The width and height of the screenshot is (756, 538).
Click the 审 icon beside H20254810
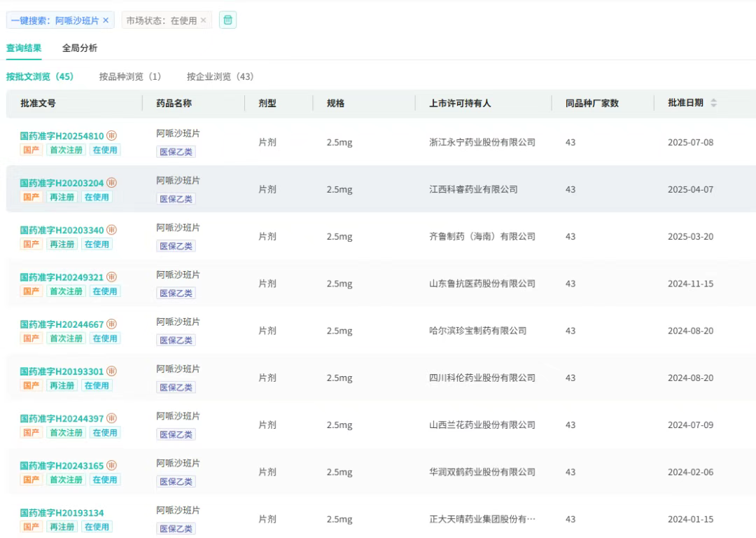click(111, 136)
